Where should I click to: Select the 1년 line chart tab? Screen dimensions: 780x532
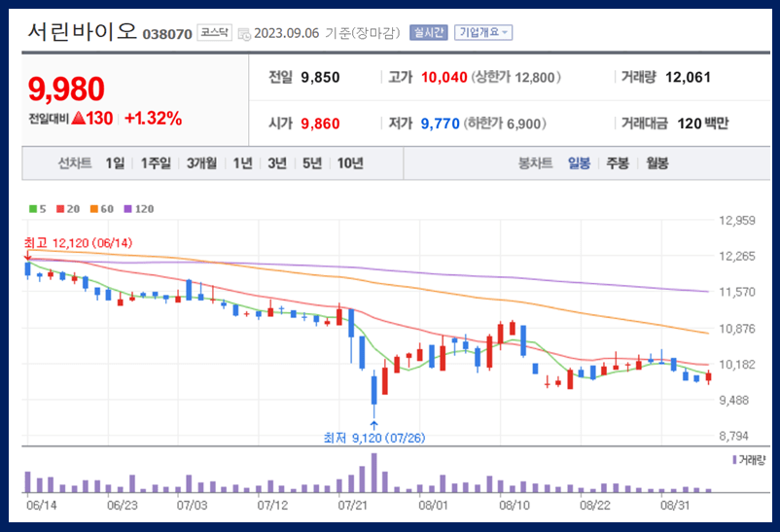(243, 163)
